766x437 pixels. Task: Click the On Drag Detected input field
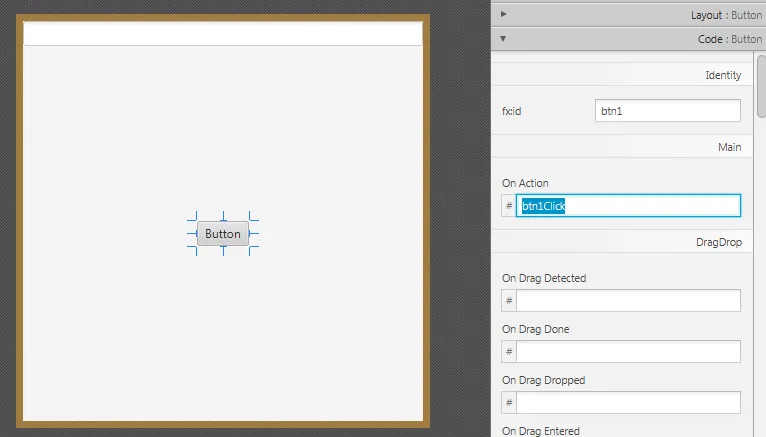tap(628, 301)
